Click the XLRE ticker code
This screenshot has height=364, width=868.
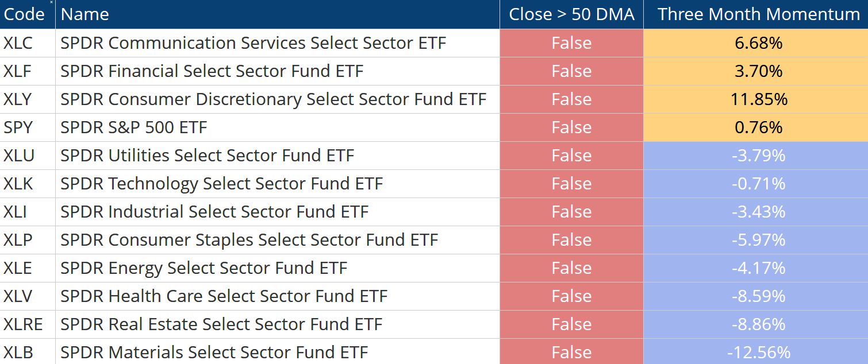click(23, 324)
